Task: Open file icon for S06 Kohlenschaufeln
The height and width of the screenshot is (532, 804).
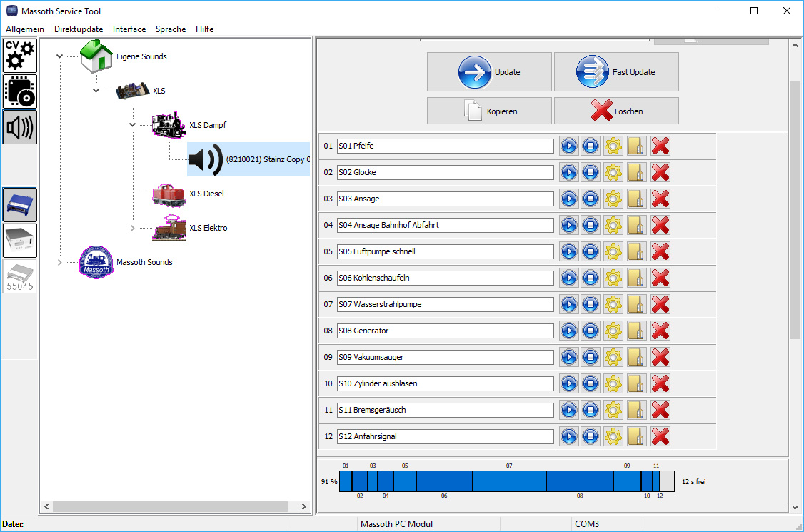Action: point(635,278)
